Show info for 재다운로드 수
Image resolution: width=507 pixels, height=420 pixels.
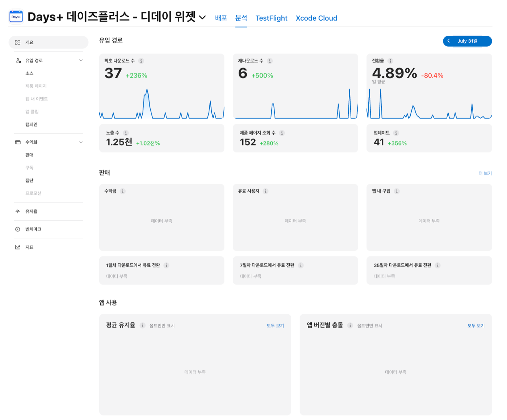(270, 61)
